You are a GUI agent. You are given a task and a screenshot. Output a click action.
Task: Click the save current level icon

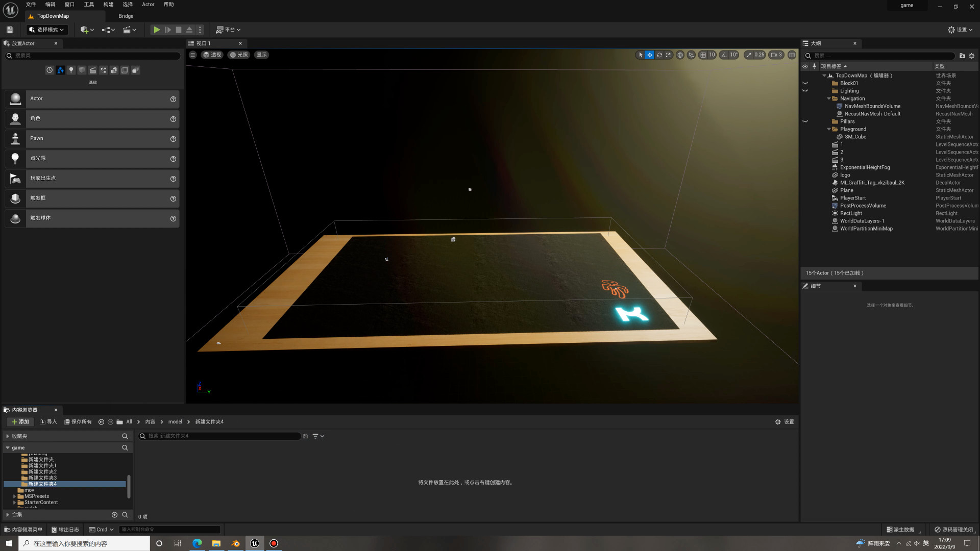point(10,30)
